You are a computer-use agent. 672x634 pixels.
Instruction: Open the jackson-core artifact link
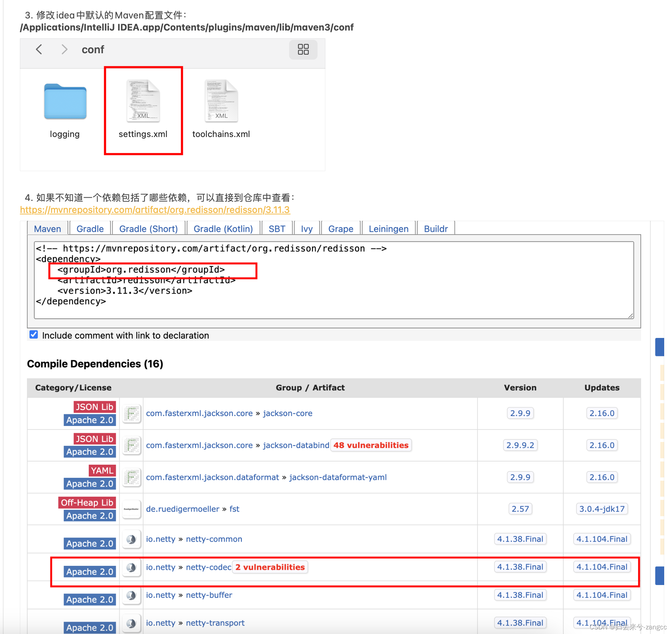[288, 413]
